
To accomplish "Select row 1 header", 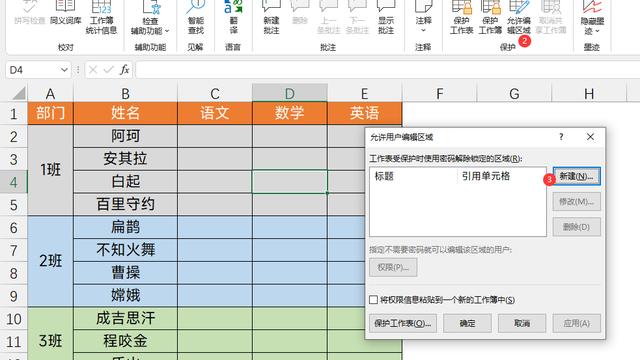I will click(x=13, y=113).
